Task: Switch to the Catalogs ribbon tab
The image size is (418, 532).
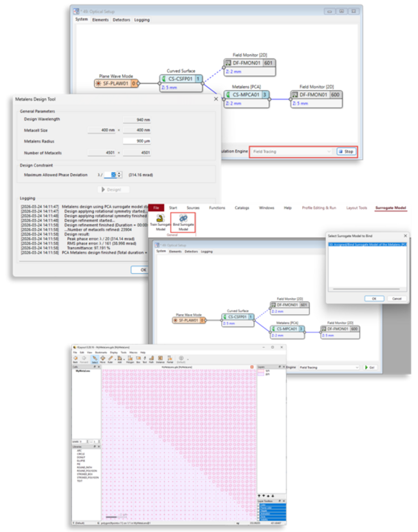Action: [x=242, y=208]
